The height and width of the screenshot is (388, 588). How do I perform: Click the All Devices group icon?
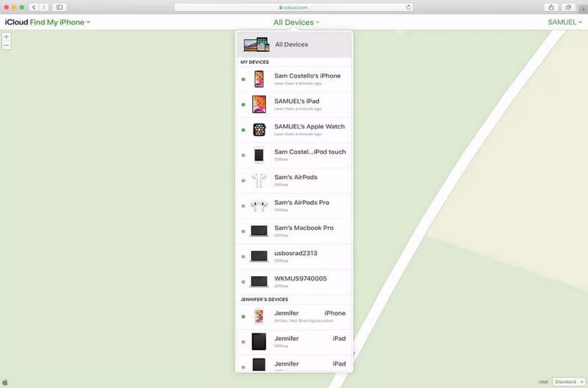coord(257,44)
